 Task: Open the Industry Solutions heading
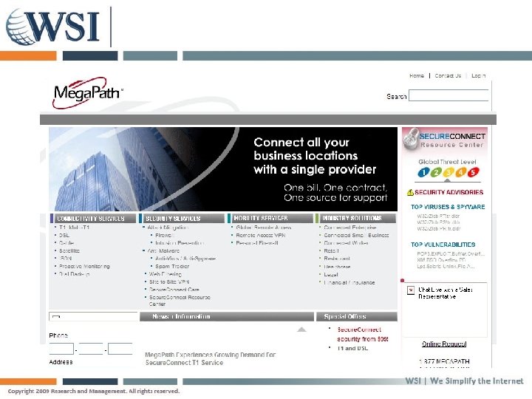pyautogui.click(x=355, y=218)
